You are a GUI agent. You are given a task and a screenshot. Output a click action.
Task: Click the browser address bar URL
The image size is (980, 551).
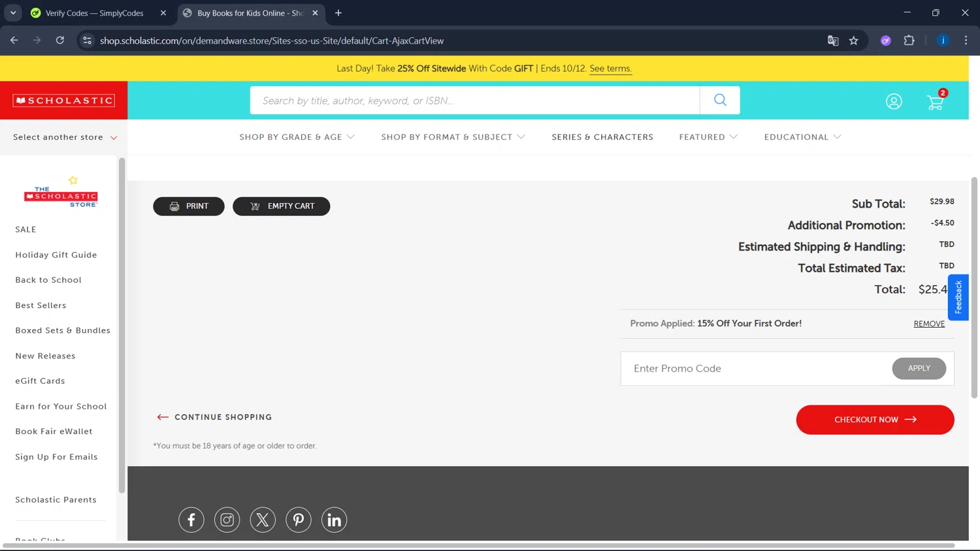coord(272,40)
